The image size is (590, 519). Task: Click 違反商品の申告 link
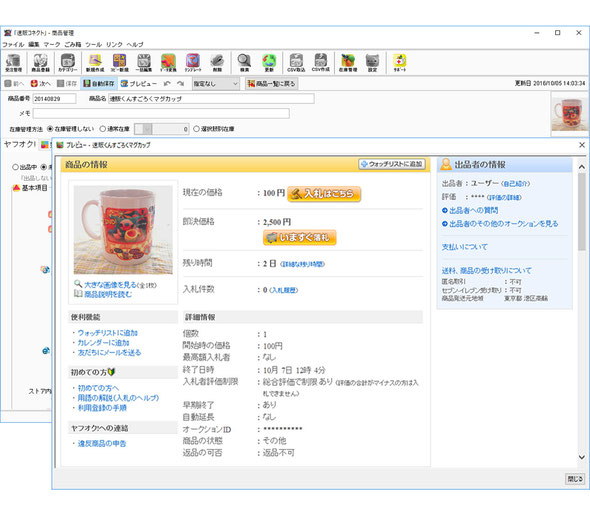[102, 443]
